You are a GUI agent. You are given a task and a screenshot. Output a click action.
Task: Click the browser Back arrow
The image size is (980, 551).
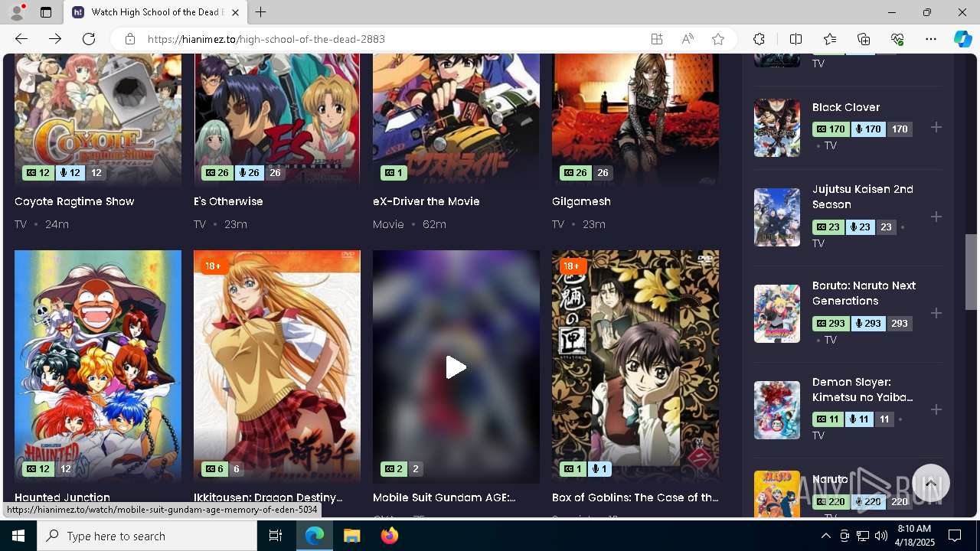click(21, 39)
